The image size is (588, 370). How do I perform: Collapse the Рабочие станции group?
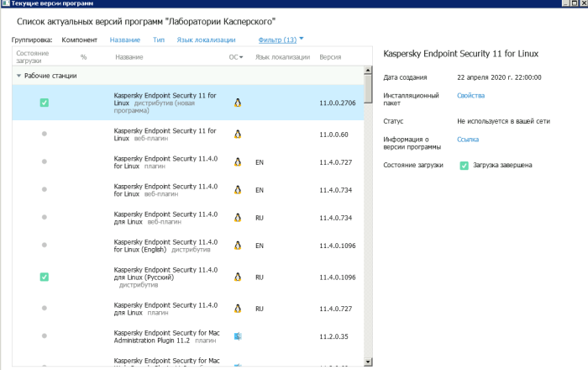point(18,76)
